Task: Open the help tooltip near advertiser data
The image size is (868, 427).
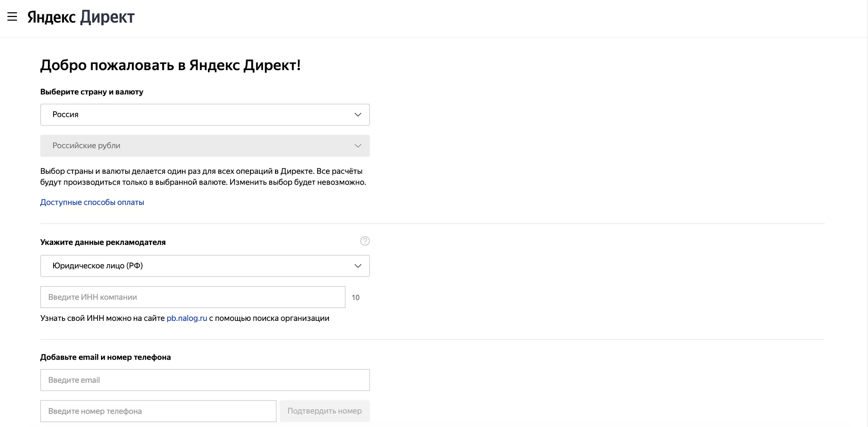Action: pyautogui.click(x=365, y=241)
